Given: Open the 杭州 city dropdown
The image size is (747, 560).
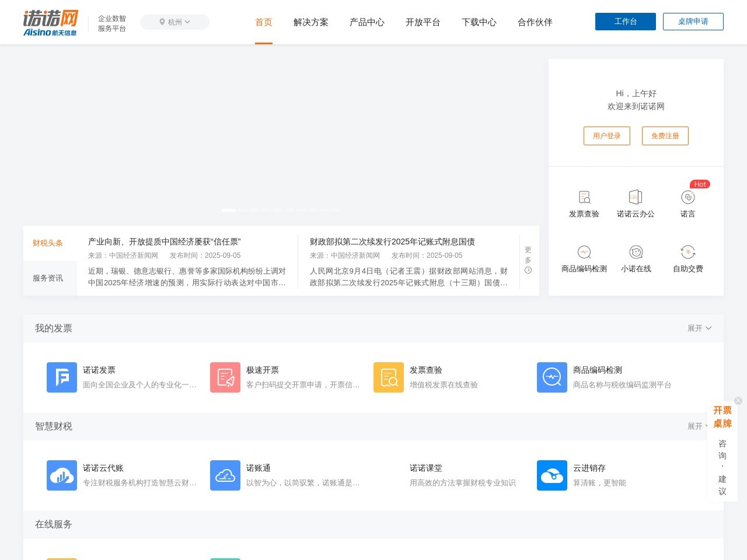Looking at the screenshot, I should coord(174,22).
